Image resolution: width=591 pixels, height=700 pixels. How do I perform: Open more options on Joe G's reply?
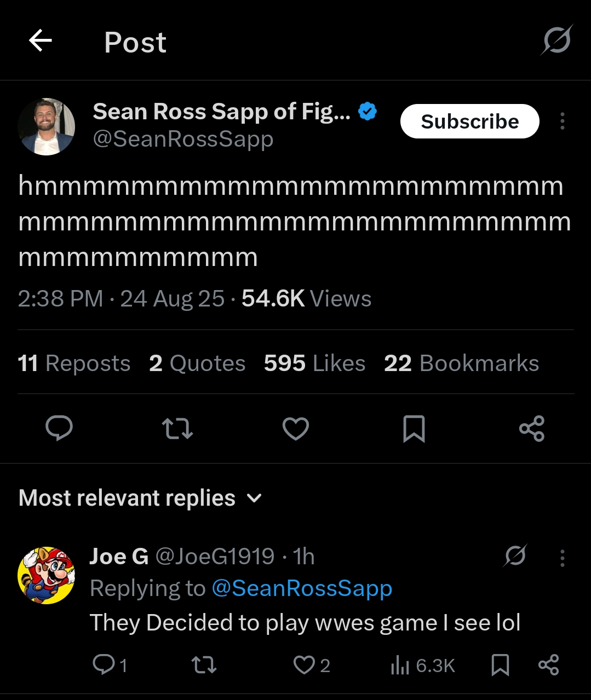563,558
